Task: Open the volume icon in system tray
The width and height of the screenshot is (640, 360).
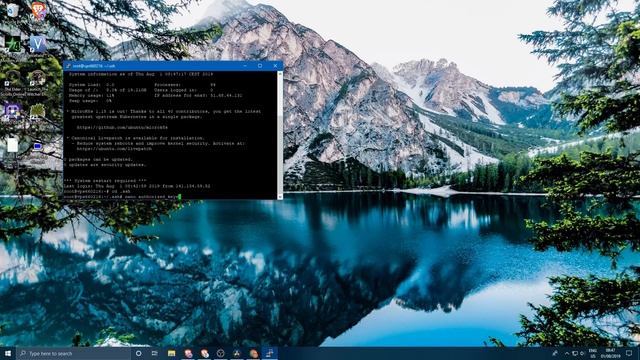Action: (582, 353)
